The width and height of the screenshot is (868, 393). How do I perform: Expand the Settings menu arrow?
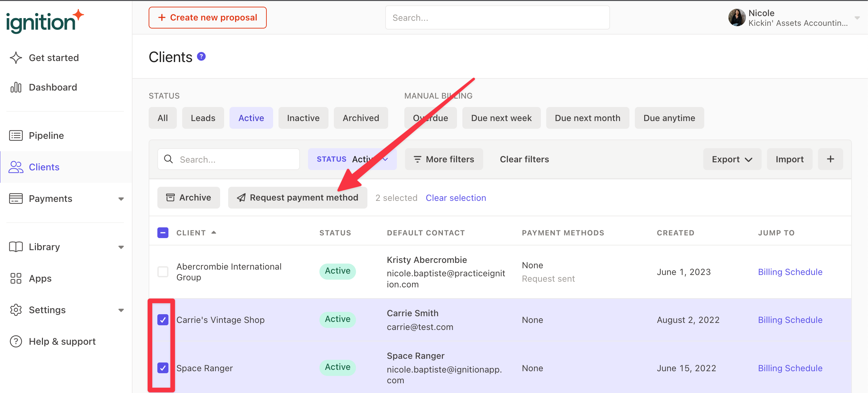[121, 310]
